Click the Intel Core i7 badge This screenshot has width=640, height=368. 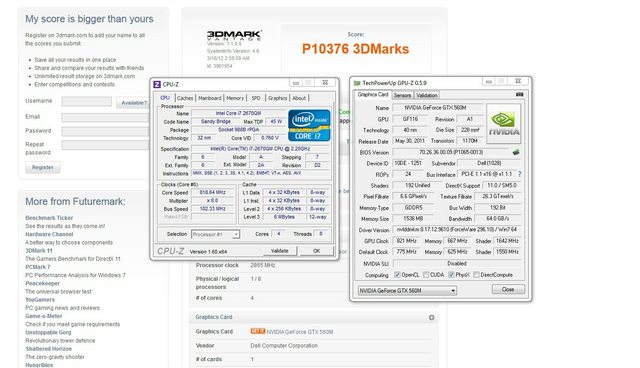(309, 125)
